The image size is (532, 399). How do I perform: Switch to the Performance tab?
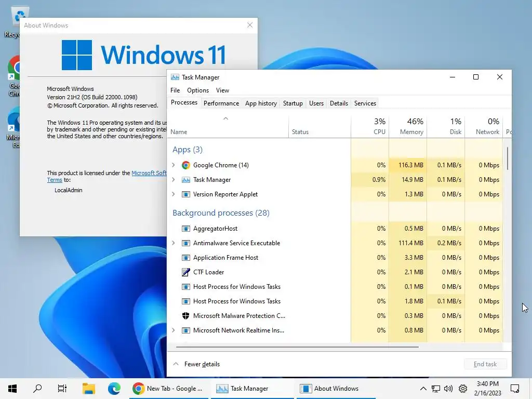coord(221,103)
